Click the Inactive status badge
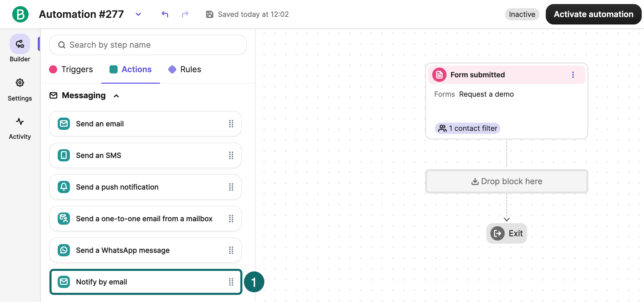The width and height of the screenshot is (644, 302). [522, 14]
